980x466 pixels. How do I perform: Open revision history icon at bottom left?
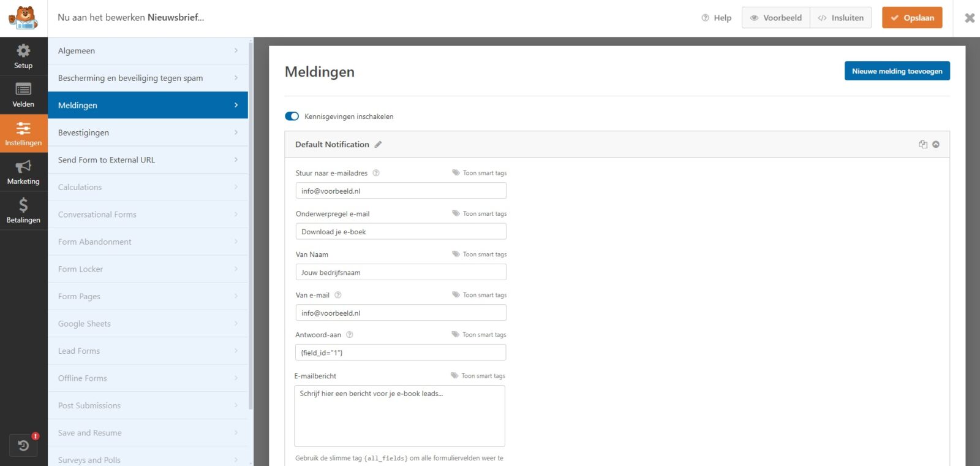point(23,445)
